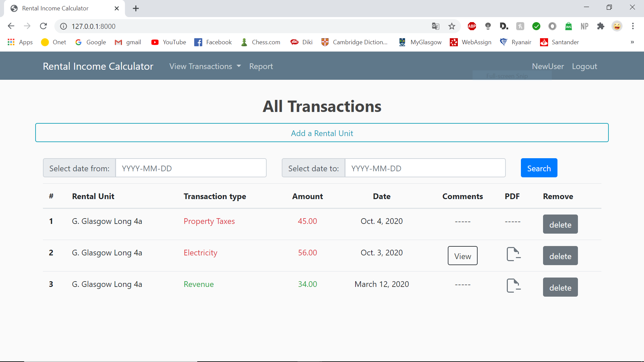Image resolution: width=644 pixels, height=362 pixels.
Task: Open the Chrome three-dot menu
Action: point(633,26)
